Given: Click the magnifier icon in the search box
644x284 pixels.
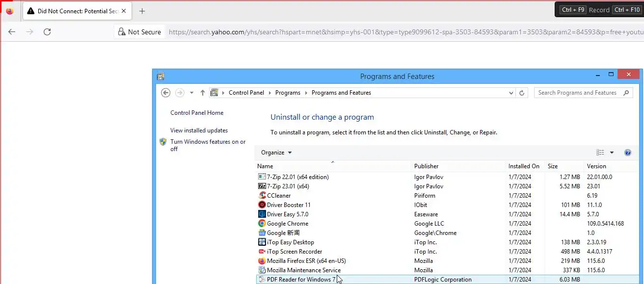Looking at the screenshot, I should [626, 93].
